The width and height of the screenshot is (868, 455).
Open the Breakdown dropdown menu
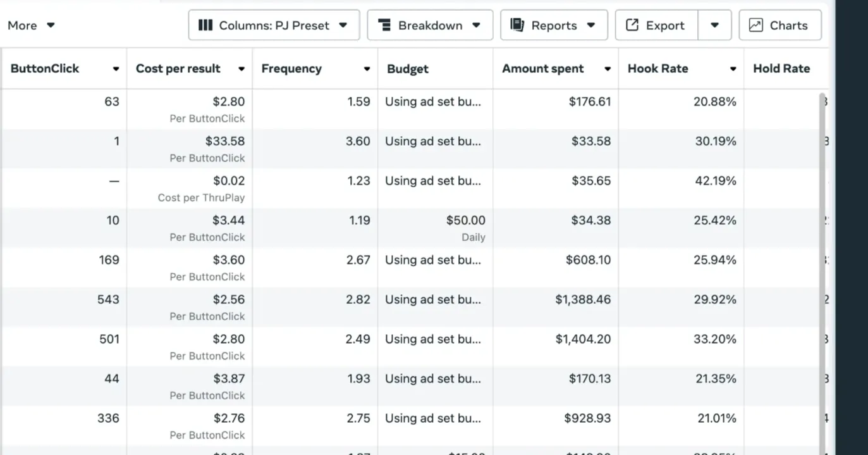point(430,25)
